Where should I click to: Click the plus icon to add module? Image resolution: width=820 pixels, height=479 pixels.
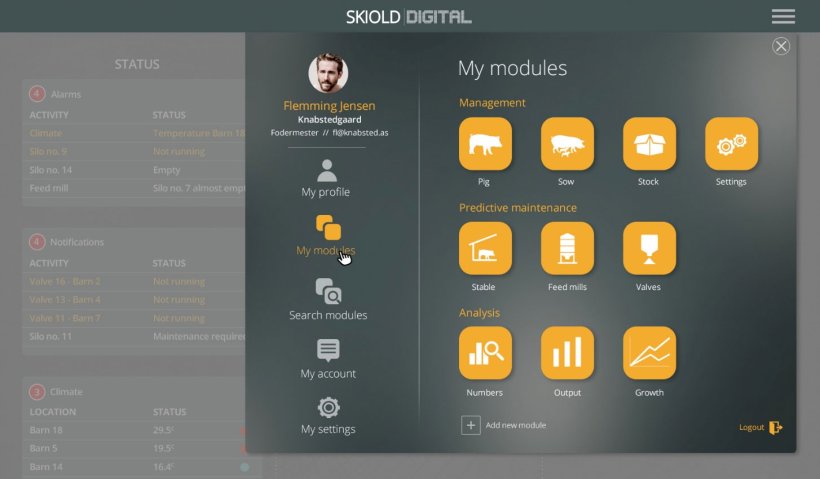(x=471, y=425)
